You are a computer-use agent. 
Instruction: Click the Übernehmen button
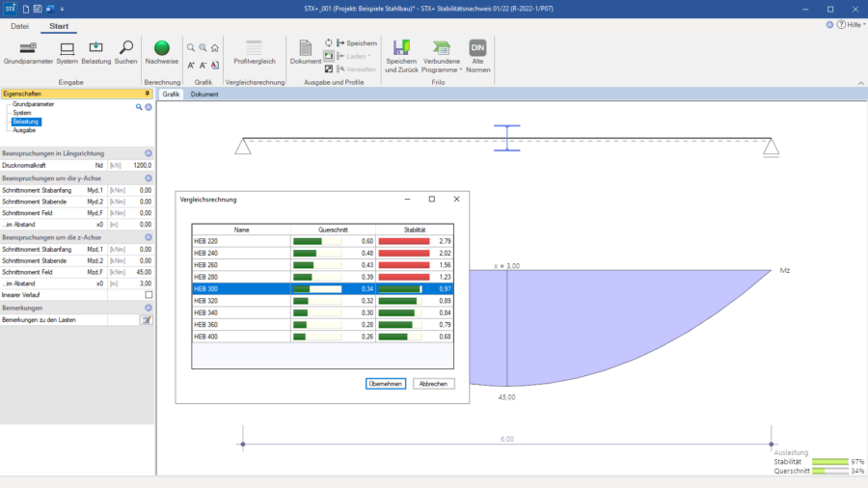(x=386, y=383)
